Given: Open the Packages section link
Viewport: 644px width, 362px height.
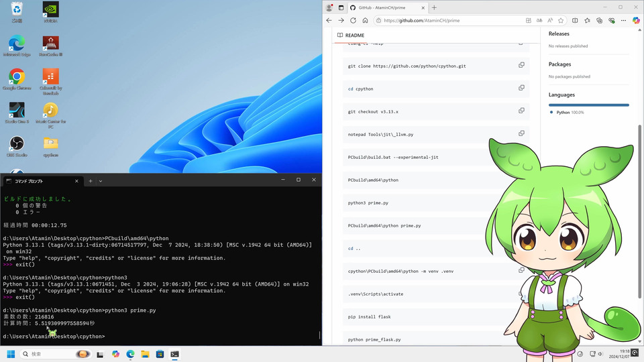Looking at the screenshot, I should coord(559,64).
